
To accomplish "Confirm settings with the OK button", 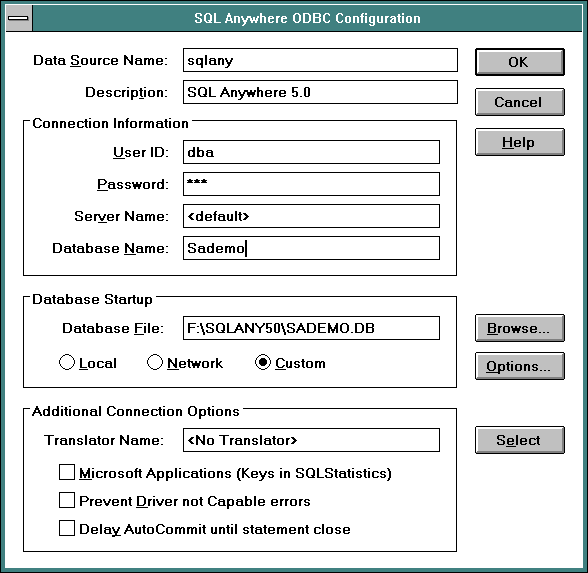I will pos(519,62).
